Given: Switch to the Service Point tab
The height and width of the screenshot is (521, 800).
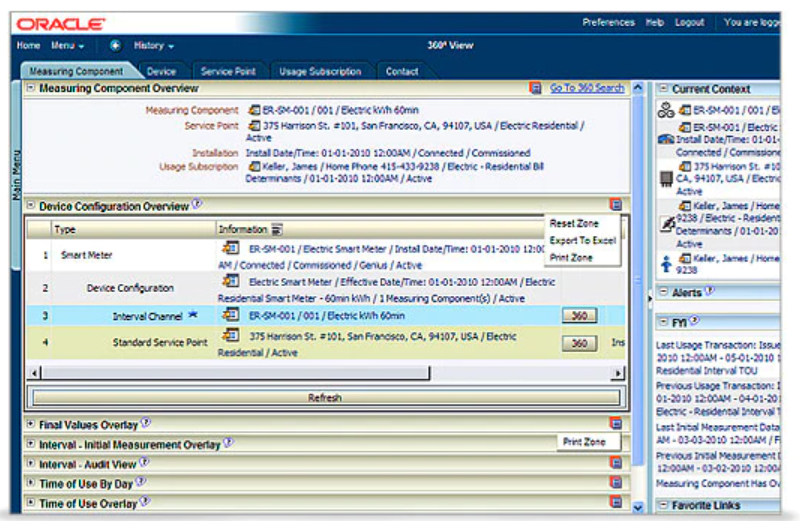Looking at the screenshot, I should 228,71.
